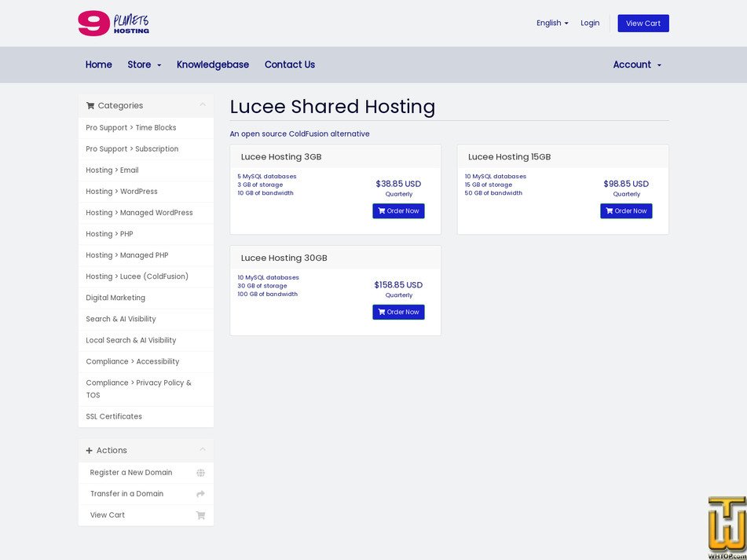The width and height of the screenshot is (747, 560).
Task: Open the Knowledgebase menu item
Action: point(213,64)
